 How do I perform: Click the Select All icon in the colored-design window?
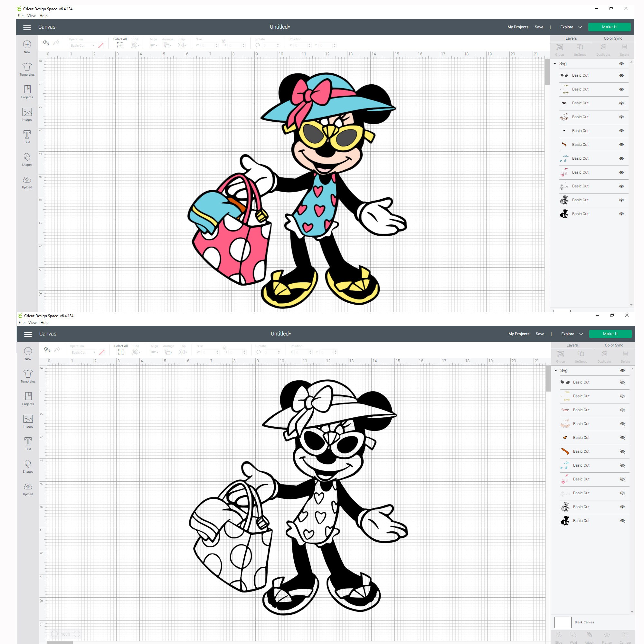(x=120, y=45)
